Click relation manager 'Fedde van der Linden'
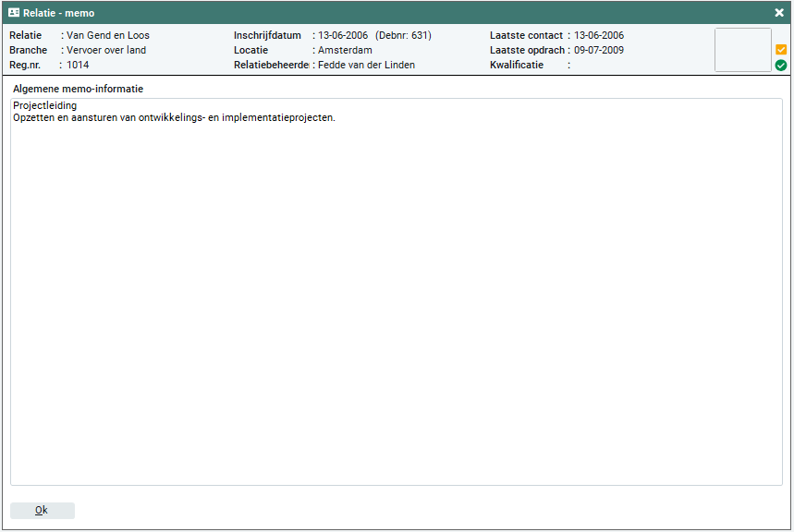The width and height of the screenshot is (794, 532). pyautogui.click(x=366, y=66)
